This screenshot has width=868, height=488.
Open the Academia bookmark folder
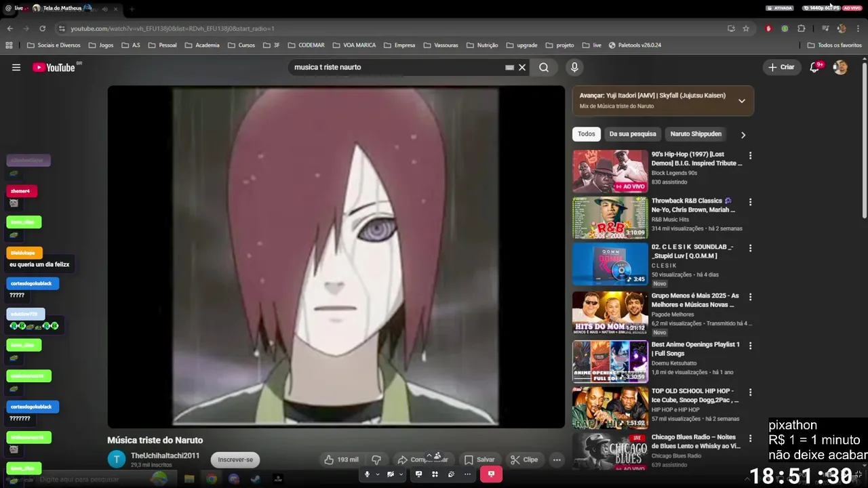click(201, 45)
